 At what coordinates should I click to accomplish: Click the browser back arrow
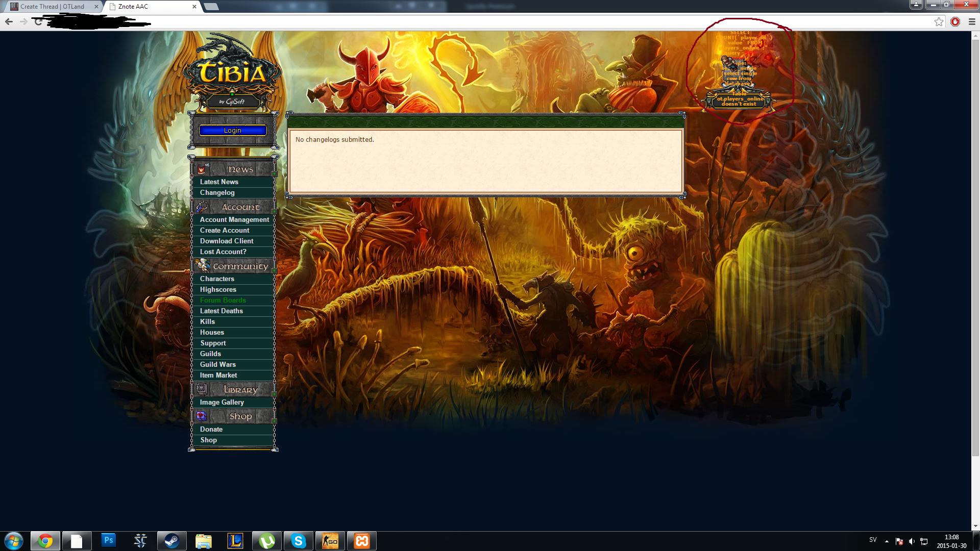click(9, 21)
